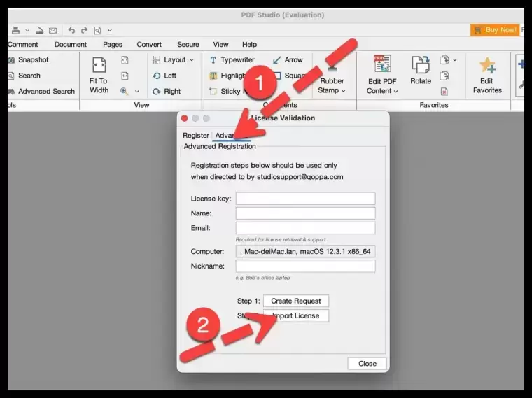Click inside the Name field
Image resolution: width=532 pixels, height=398 pixels.
coord(305,213)
